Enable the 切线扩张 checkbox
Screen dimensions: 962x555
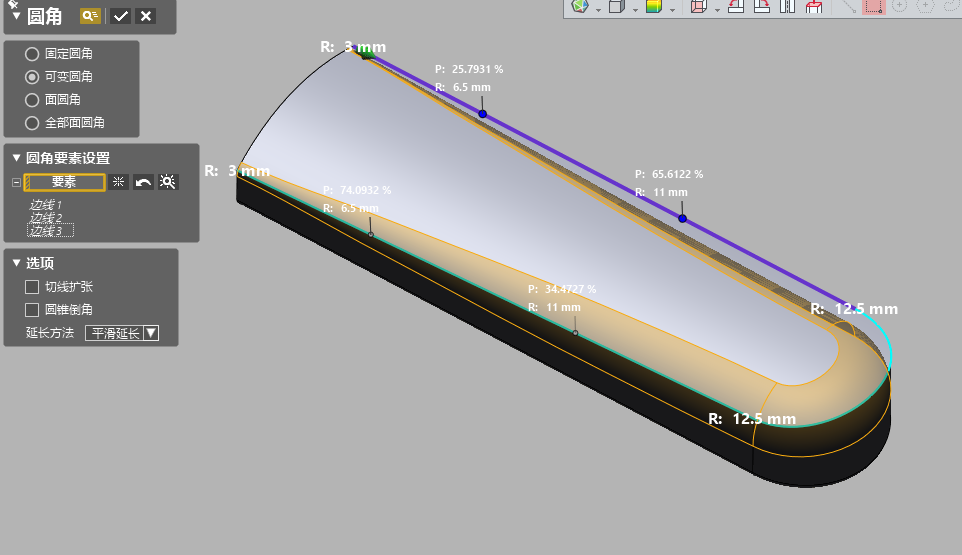(32, 287)
